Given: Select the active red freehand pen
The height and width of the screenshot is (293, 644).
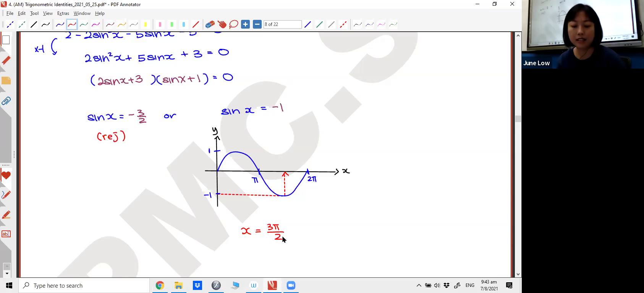Looking at the screenshot, I should (72, 24).
